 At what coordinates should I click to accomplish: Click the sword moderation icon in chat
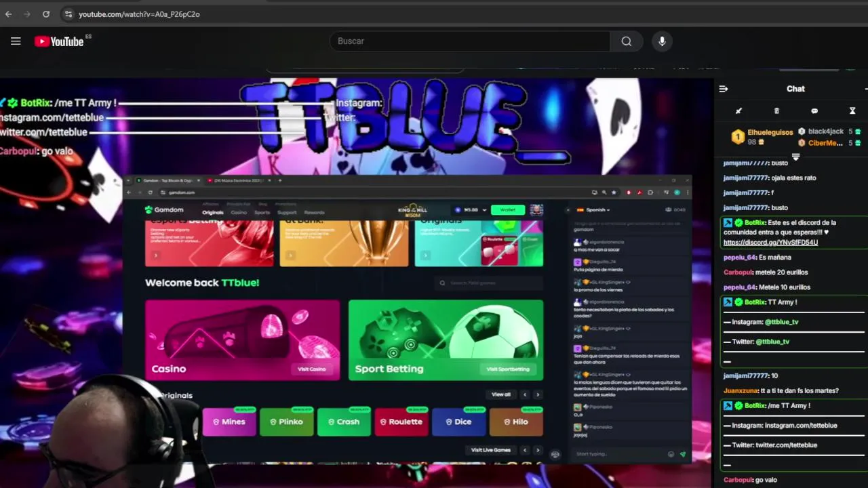click(739, 110)
